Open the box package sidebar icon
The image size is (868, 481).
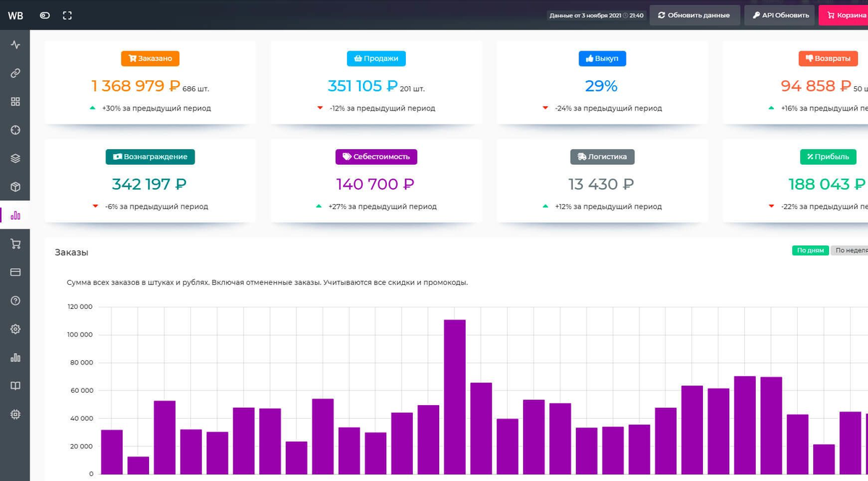tap(15, 187)
